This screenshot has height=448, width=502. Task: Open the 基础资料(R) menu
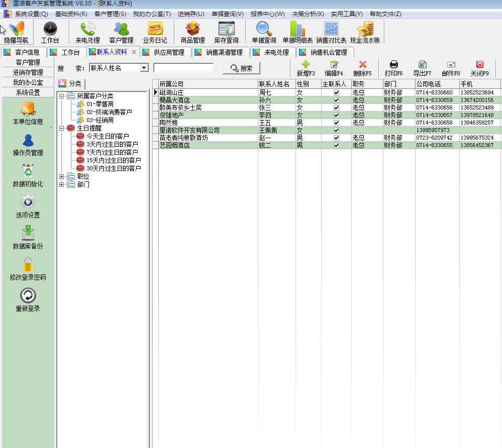[71, 14]
